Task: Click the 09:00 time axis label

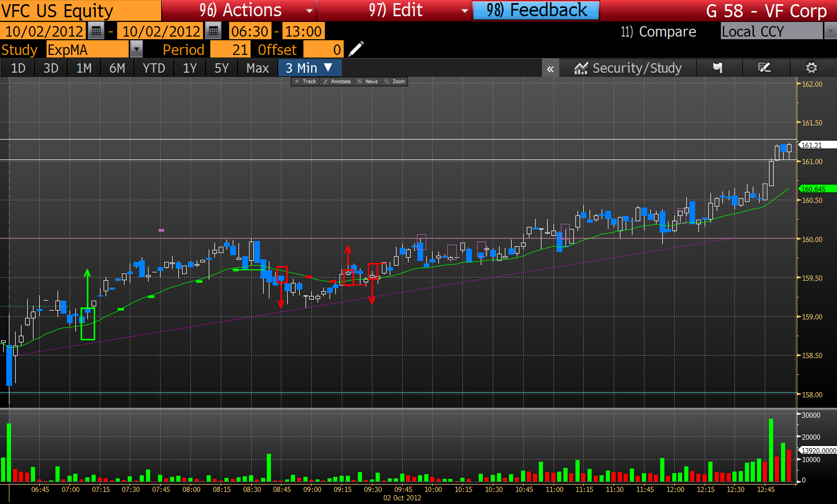Action: (312, 489)
